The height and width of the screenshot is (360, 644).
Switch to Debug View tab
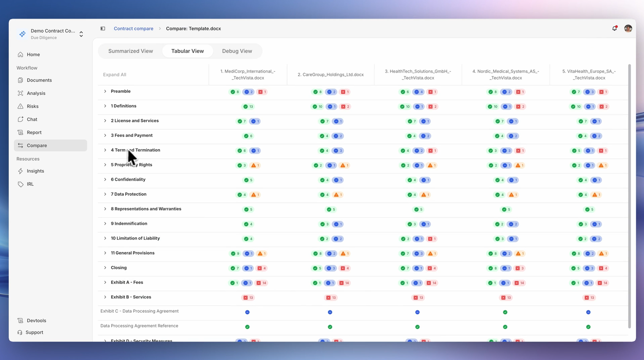tap(237, 51)
